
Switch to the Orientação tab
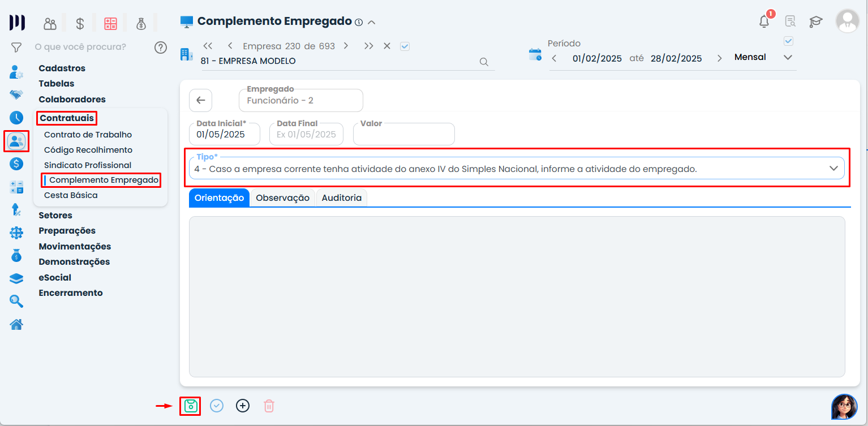click(219, 198)
